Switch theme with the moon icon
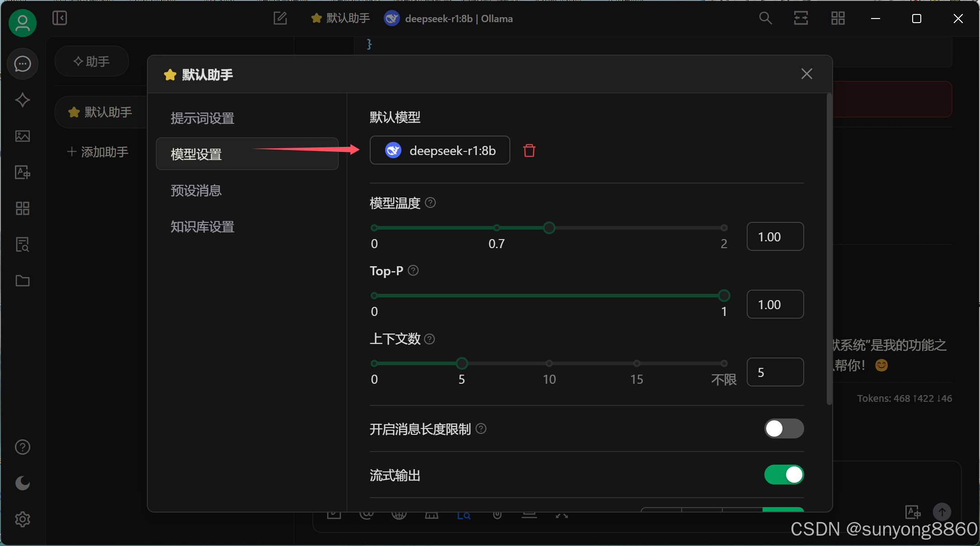Viewport: 980px width, 546px height. coord(23,483)
